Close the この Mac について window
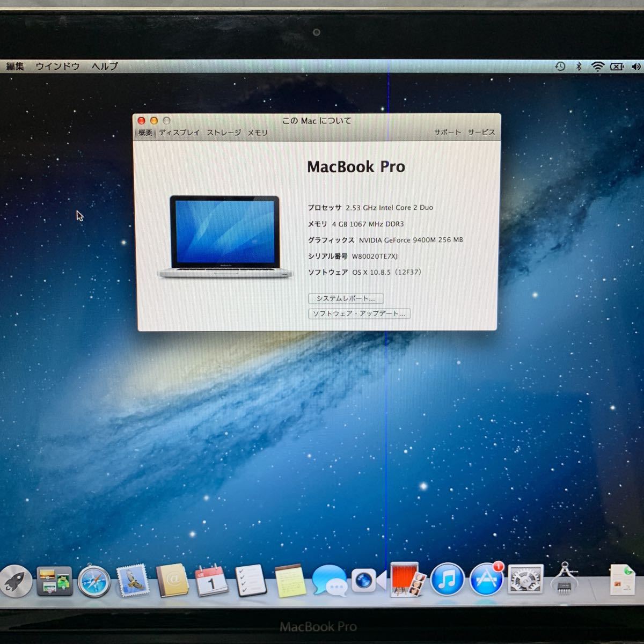This screenshot has width=644, height=644. tap(142, 121)
